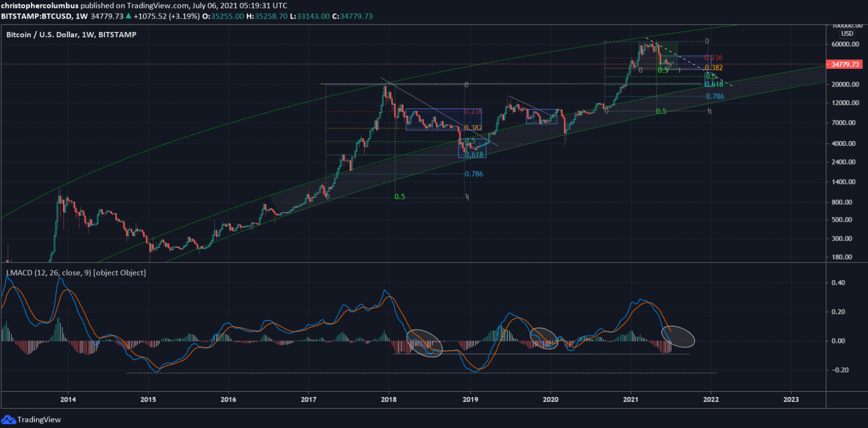Click the green 0.5 label below the 2018 peak

(400, 197)
